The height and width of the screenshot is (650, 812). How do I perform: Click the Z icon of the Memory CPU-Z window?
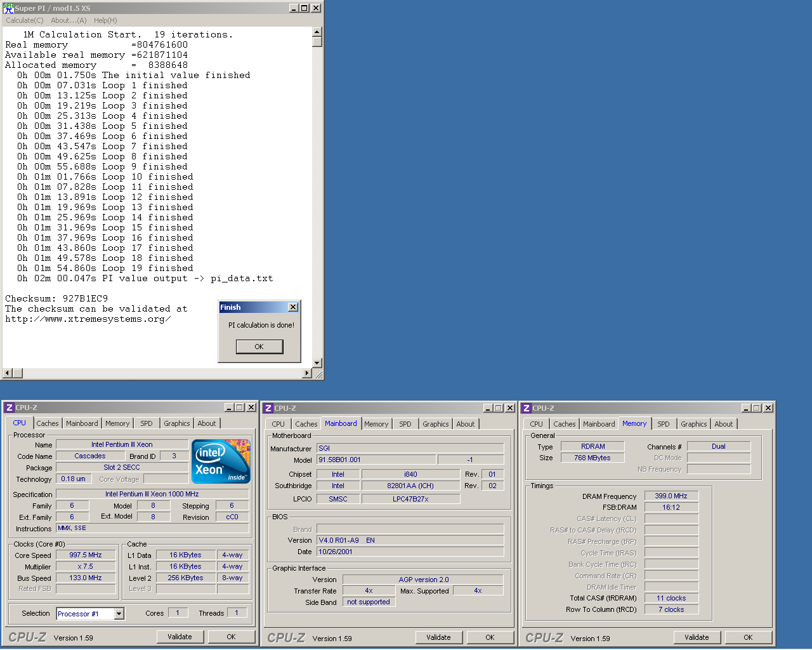tap(527, 408)
